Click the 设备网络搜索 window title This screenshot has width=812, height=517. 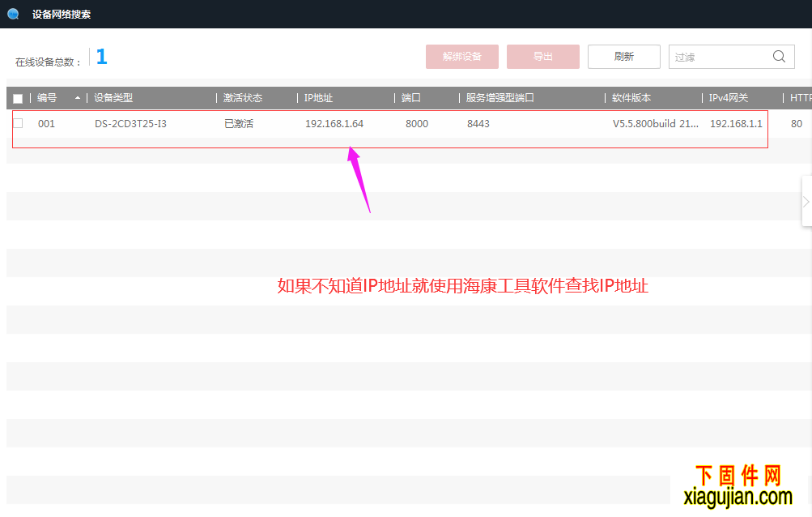point(61,14)
